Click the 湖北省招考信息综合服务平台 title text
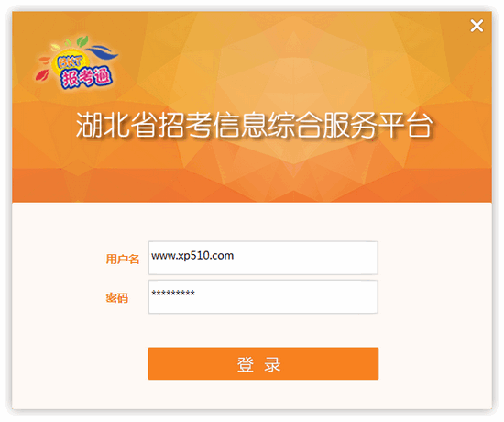 [254, 125]
